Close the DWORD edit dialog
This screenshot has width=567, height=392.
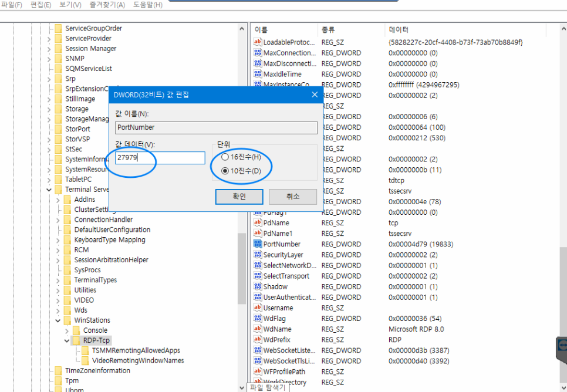tap(315, 94)
